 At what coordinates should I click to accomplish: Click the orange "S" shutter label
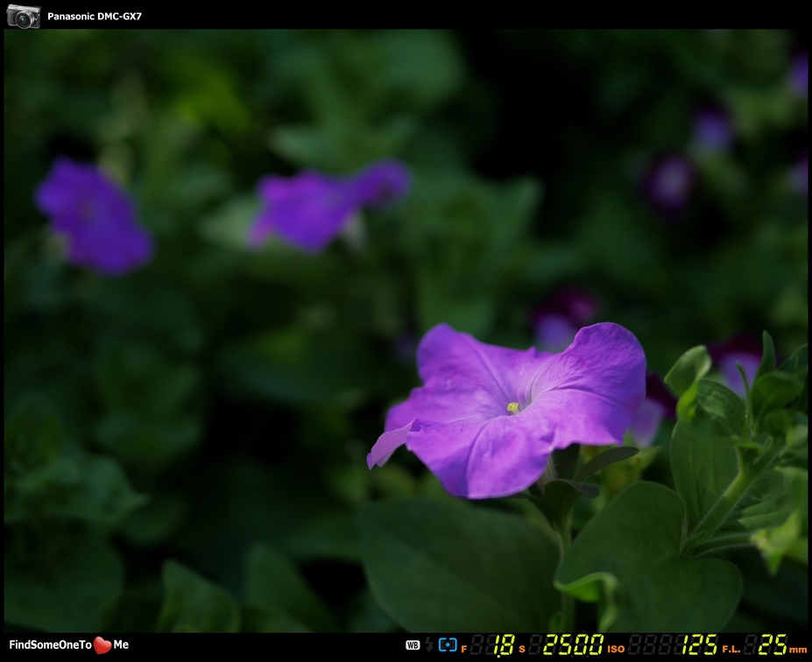click(x=522, y=649)
